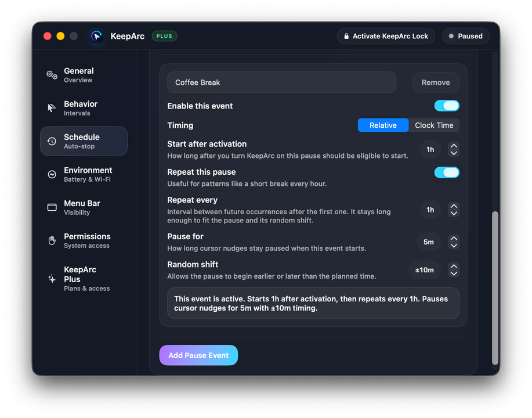Screen dimensions: 532x418
Task: Click the lock icon in Activate KeepArc Lock
Action: coord(346,36)
